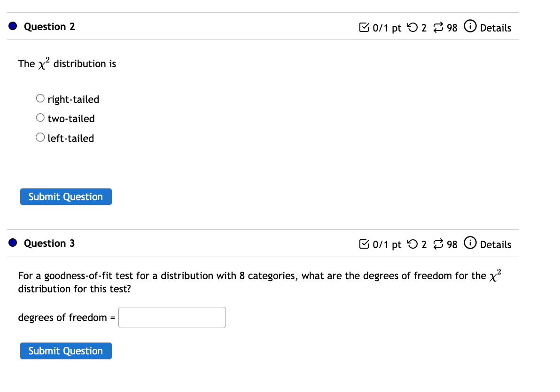Click the attempts undo arrow on Question 3
Image resolution: width=560 pixels, height=392 pixels.
coord(413,244)
